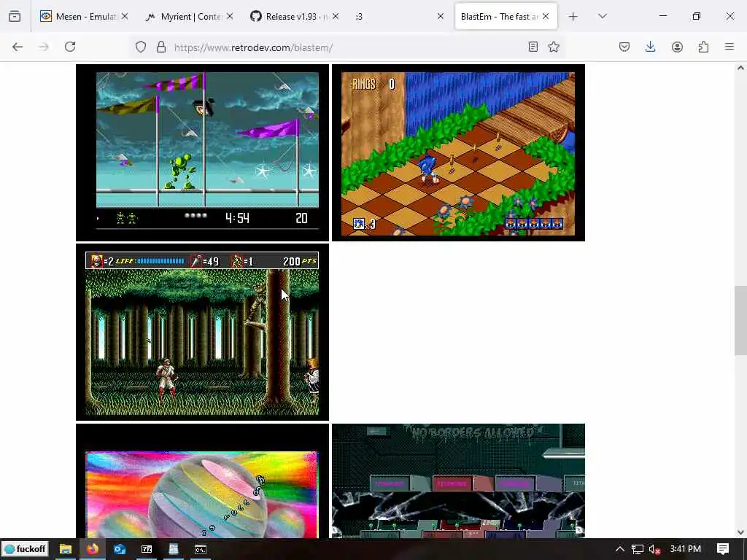Image resolution: width=747 pixels, height=560 pixels.
Task: Click scrollbar down arrow
Action: (x=740, y=532)
